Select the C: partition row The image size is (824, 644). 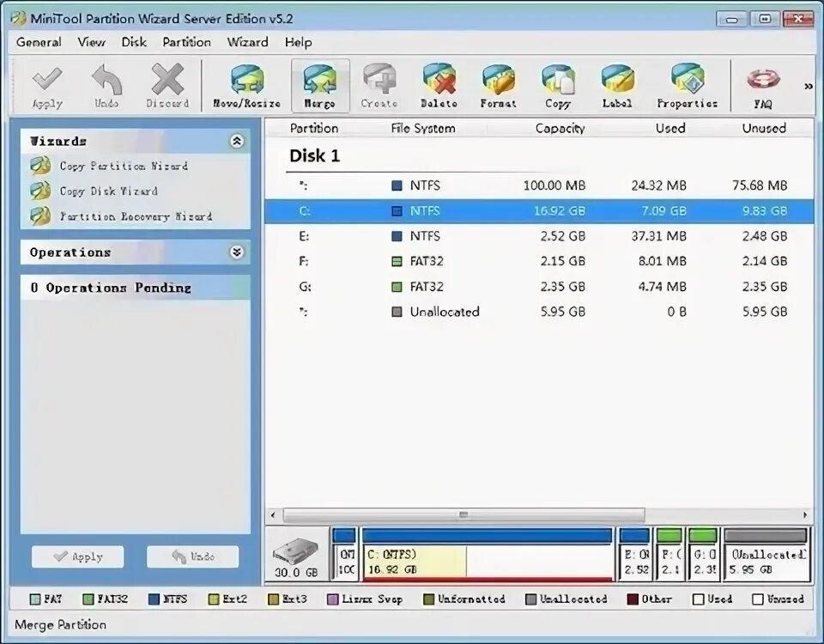click(539, 211)
